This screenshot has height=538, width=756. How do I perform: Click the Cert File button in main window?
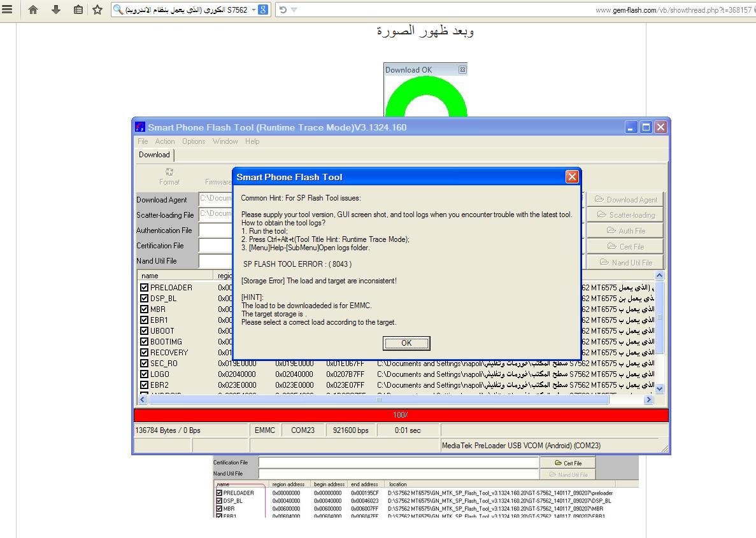tap(625, 246)
